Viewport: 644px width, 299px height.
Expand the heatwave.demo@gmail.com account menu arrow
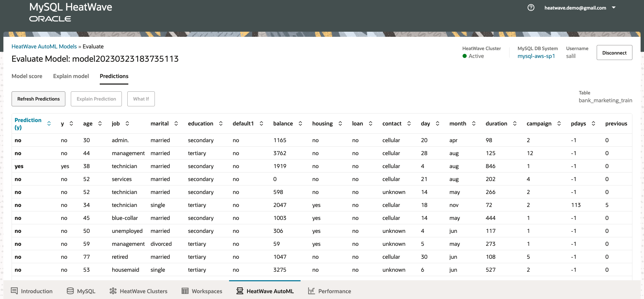click(x=614, y=8)
